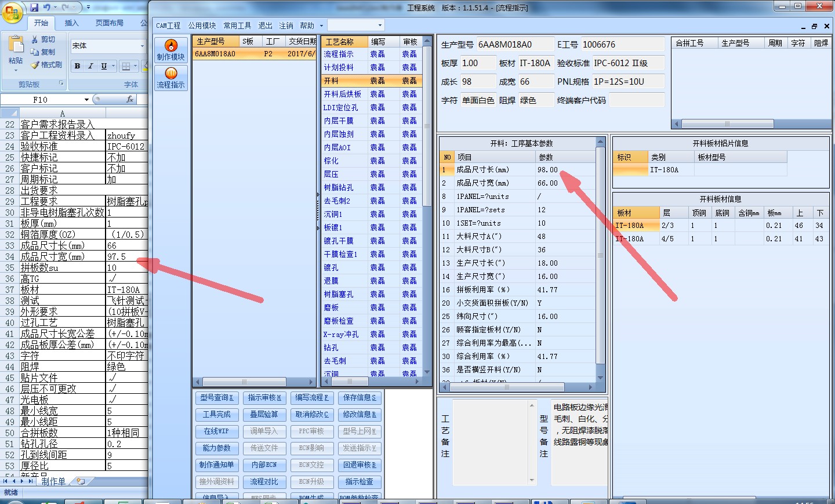The width and height of the screenshot is (835, 504).
Task: Switch to the 插入 ribbon tab
Action: (x=71, y=23)
